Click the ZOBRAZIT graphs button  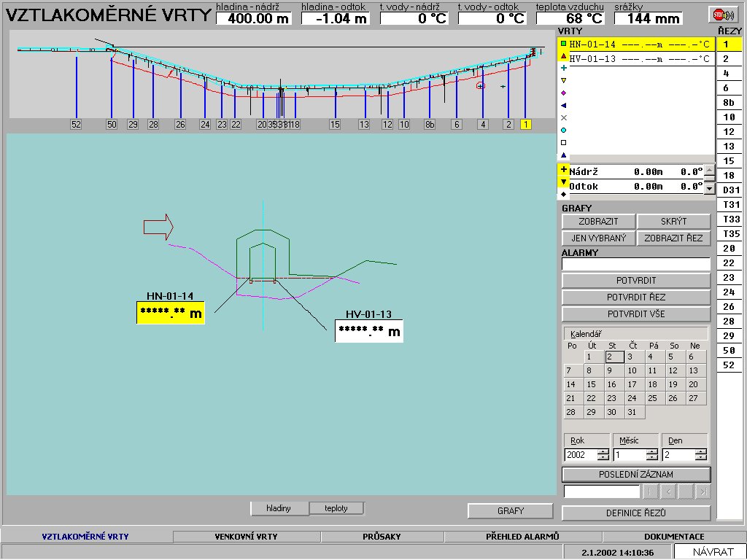[598, 222]
